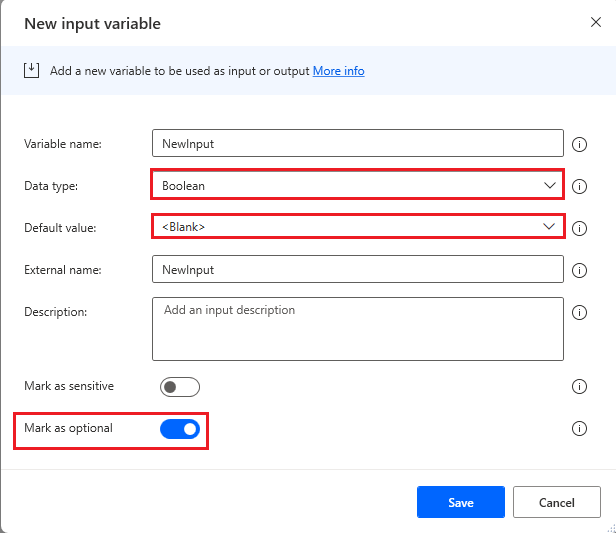This screenshot has height=533, width=616.
Task: Click info icon for Mark as optional
Action: (x=579, y=428)
